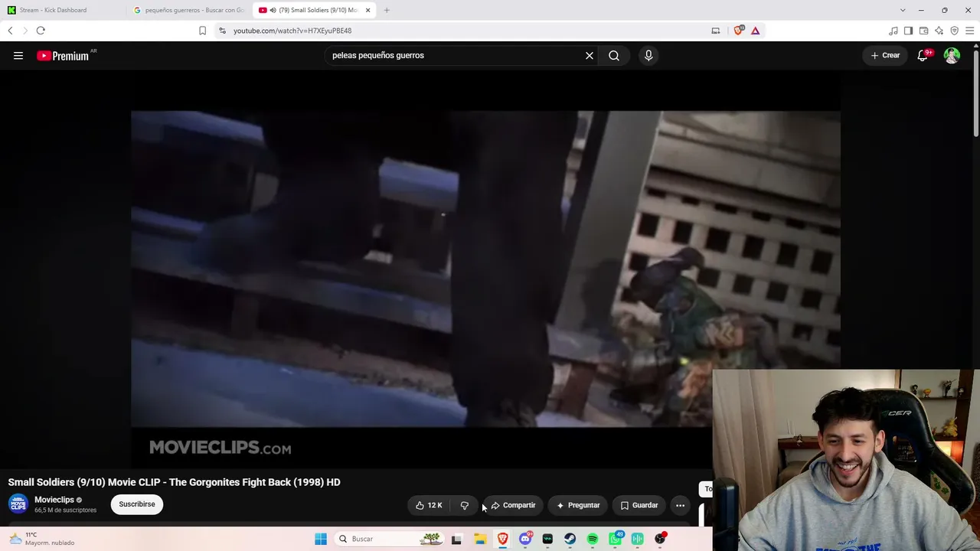
Task: Toggle the Brave sidebar panel
Action: pyautogui.click(x=909, y=31)
